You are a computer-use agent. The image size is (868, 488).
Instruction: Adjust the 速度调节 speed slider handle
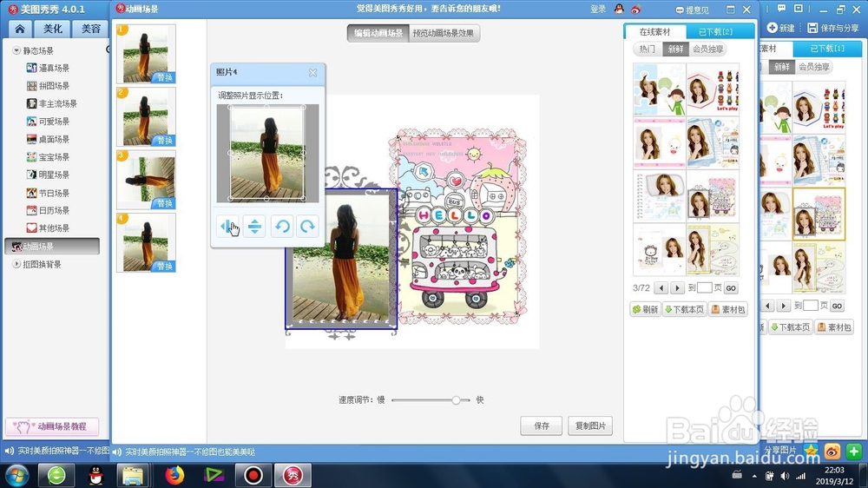point(456,400)
